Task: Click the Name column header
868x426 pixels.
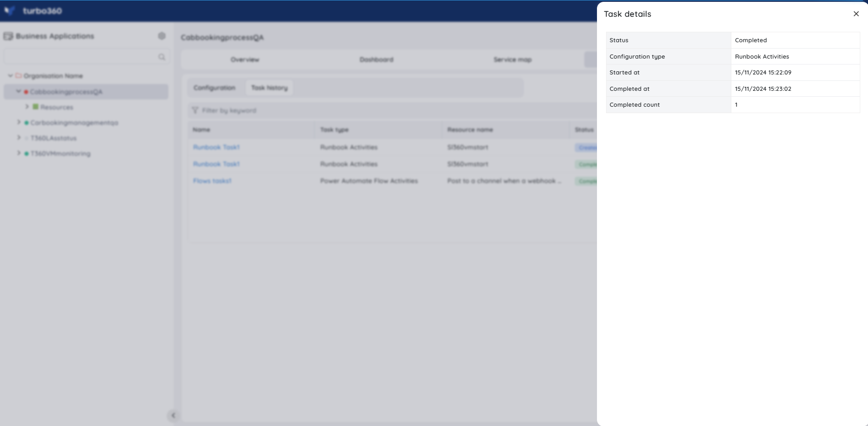Action: pos(201,130)
